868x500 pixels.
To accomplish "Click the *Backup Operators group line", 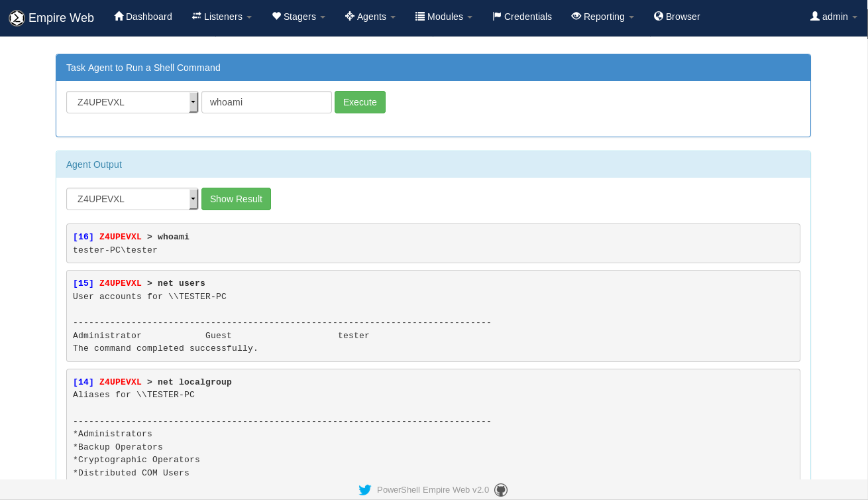I will point(118,447).
